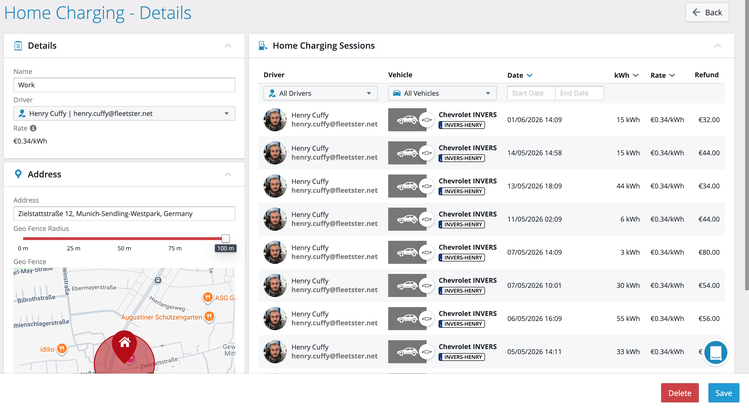Click the 33 kWh cell
Screen dimensions: 749x412
628,352
